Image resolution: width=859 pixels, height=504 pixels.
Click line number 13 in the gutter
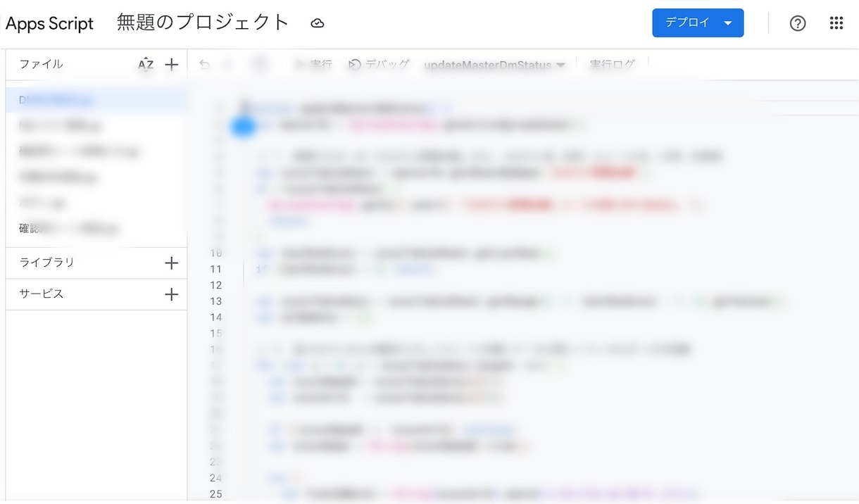[215, 301]
